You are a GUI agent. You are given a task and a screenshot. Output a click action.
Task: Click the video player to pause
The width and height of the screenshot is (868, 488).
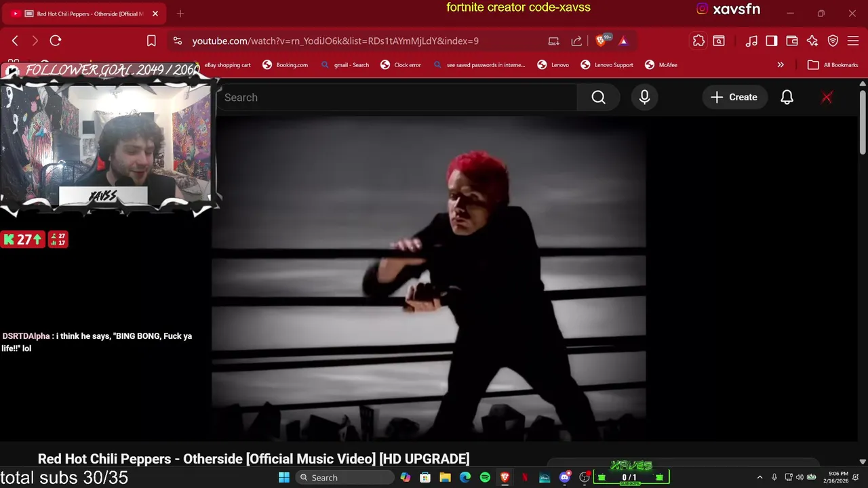pos(429,278)
